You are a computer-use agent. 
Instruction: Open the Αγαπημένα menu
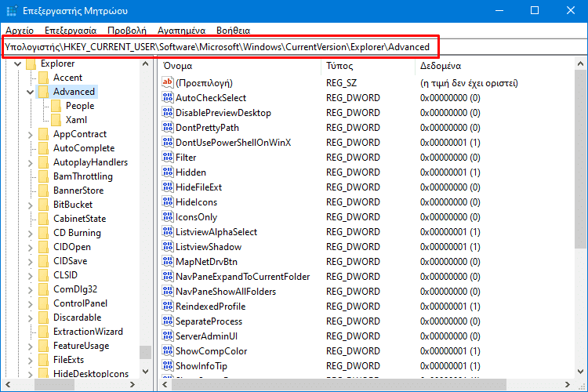coord(182,31)
